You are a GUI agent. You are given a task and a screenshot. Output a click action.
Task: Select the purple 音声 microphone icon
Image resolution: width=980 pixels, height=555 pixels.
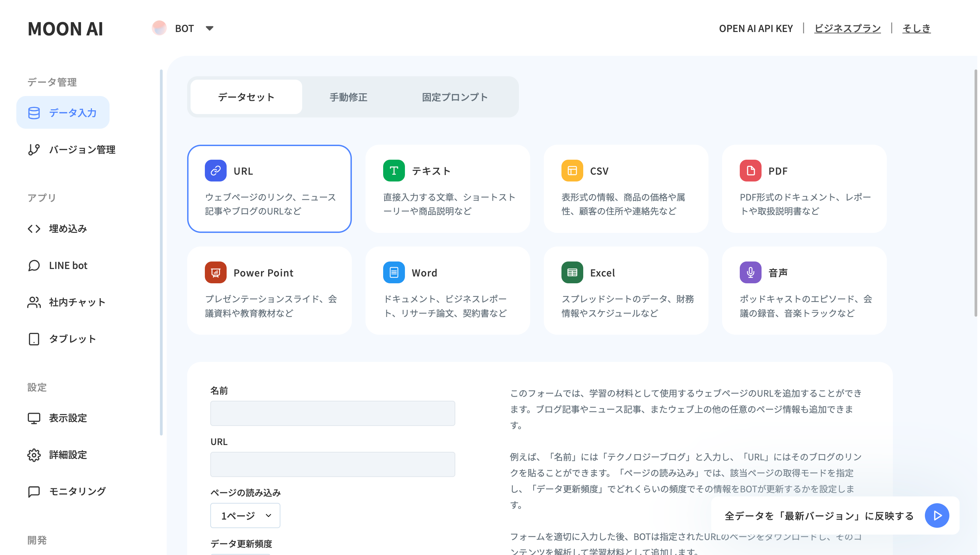(x=750, y=272)
